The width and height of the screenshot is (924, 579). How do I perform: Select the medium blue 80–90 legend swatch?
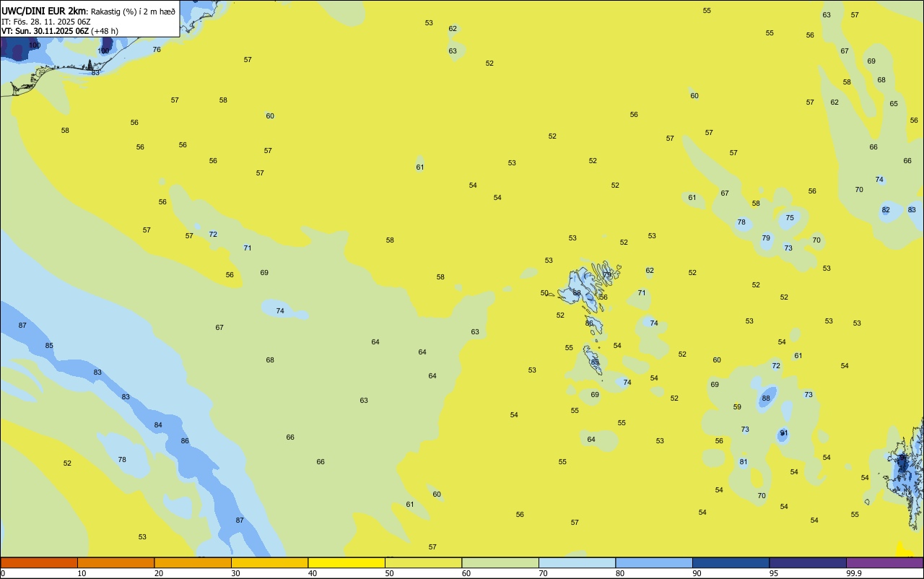[654, 562]
